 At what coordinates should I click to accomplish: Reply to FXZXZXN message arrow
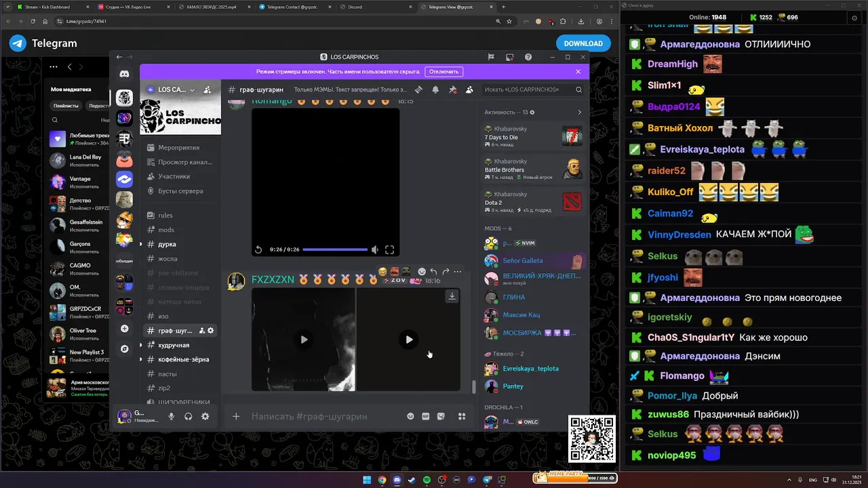point(433,272)
